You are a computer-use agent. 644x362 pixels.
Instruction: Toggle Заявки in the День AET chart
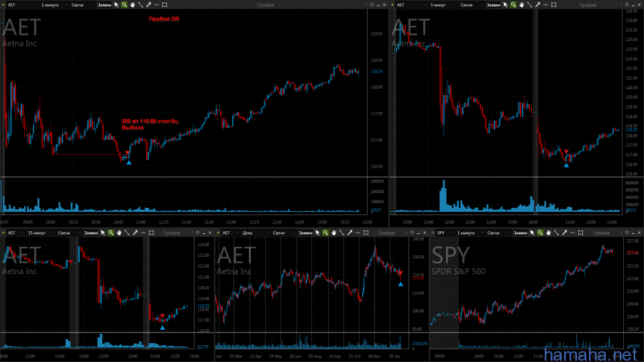pyautogui.click(x=306, y=233)
